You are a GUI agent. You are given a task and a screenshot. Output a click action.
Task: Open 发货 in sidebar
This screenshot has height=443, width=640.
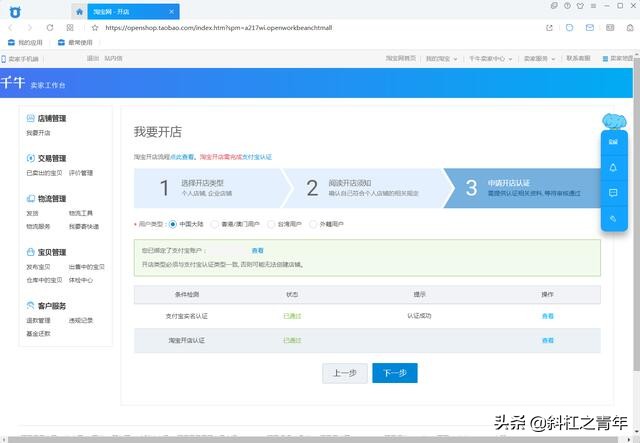click(x=32, y=213)
